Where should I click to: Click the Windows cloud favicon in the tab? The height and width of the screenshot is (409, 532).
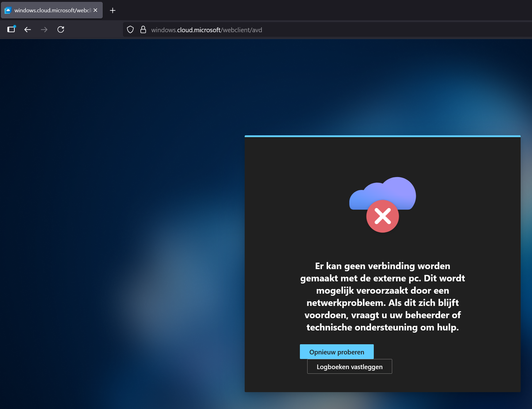click(x=8, y=10)
